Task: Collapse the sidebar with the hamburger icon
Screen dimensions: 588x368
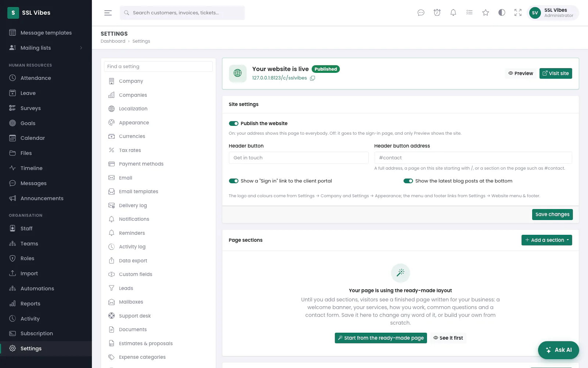Action: coord(108,13)
